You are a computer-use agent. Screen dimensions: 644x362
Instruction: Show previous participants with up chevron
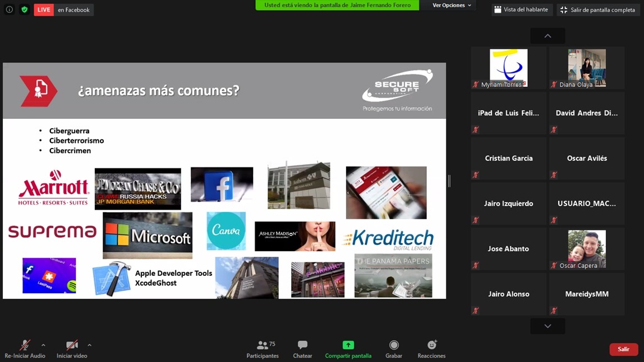[x=548, y=36]
